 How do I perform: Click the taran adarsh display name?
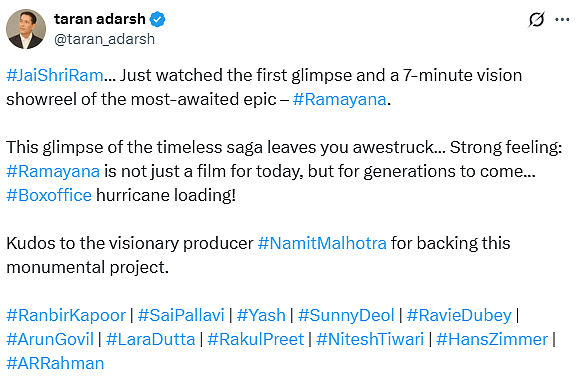pyautogui.click(x=100, y=19)
